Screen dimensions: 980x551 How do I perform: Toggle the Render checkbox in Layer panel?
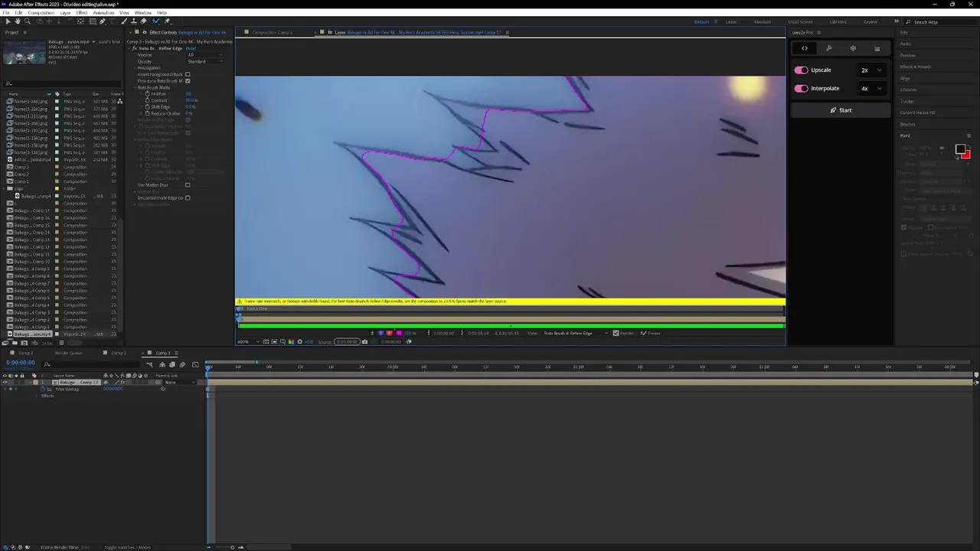tap(616, 333)
